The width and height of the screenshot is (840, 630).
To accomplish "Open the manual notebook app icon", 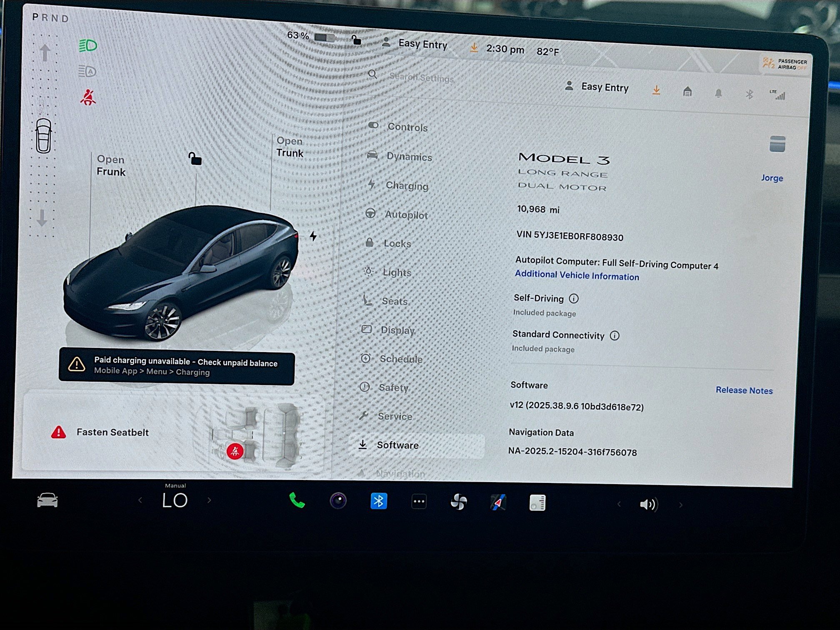I will (x=537, y=502).
